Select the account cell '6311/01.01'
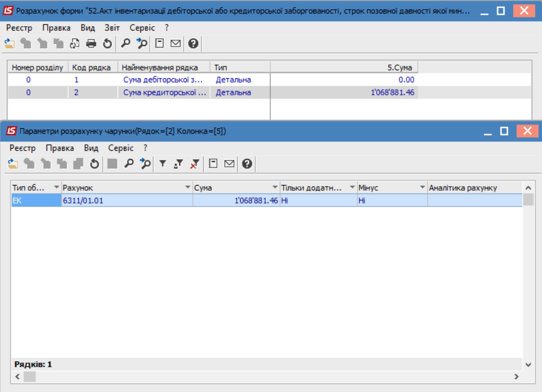The width and height of the screenshot is (542, 392). pyautogui.click(x=127, y=200)
